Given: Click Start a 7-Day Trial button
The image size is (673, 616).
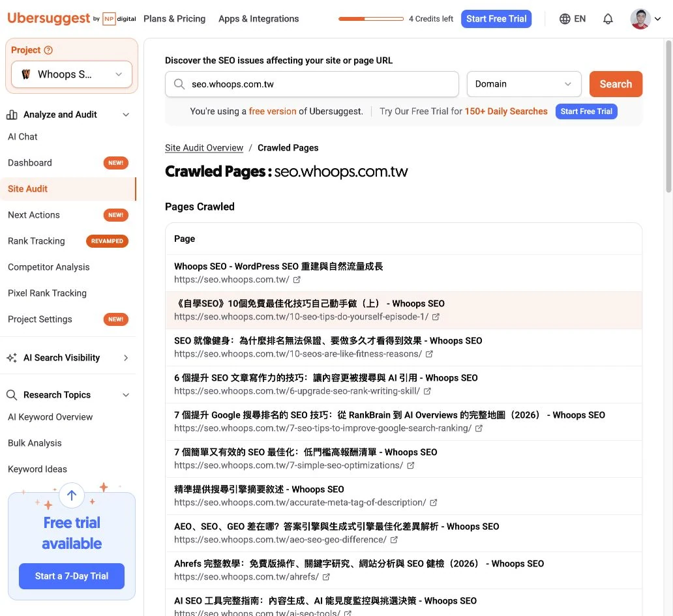Looking at the screenshot, I should pyautogui.click(x=72, y=576).
